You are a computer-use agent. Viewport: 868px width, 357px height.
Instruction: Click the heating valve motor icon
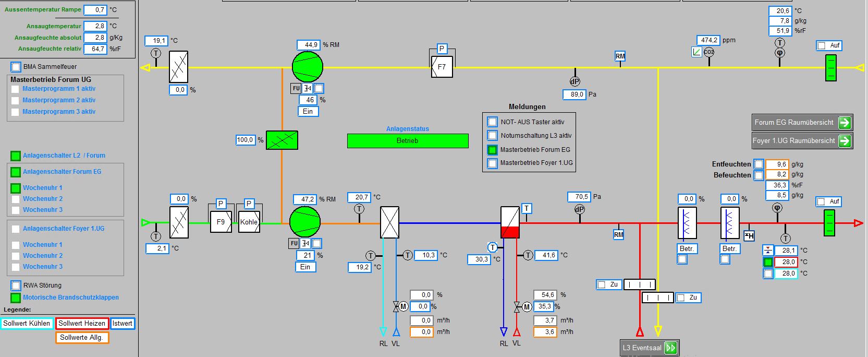coord(527,307)
